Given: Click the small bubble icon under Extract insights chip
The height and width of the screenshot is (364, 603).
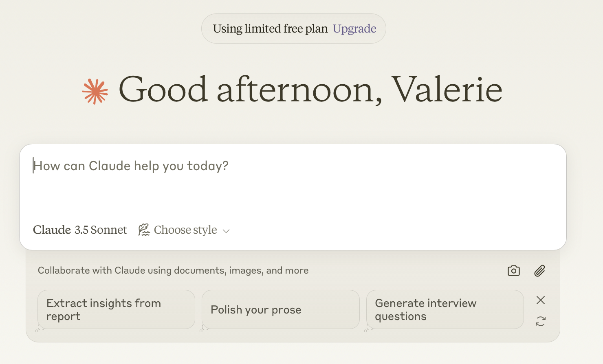Looking at the screenshot, I should [x=40, y=328].
